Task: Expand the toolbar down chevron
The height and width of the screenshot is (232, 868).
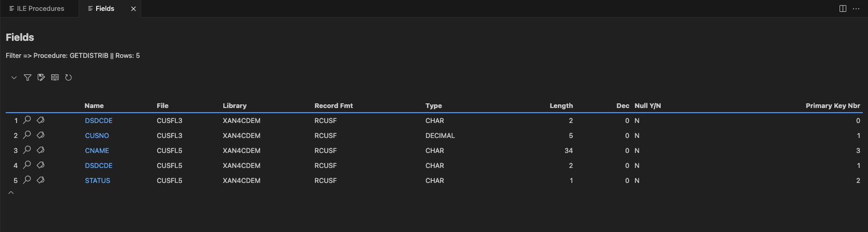Action: (x=14, y=78)
